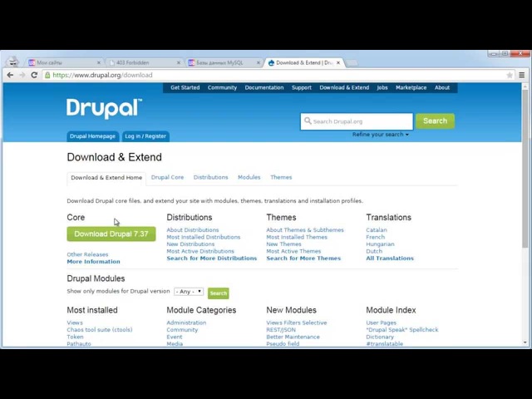Open the Marketplace navigation item

point(411,87)
